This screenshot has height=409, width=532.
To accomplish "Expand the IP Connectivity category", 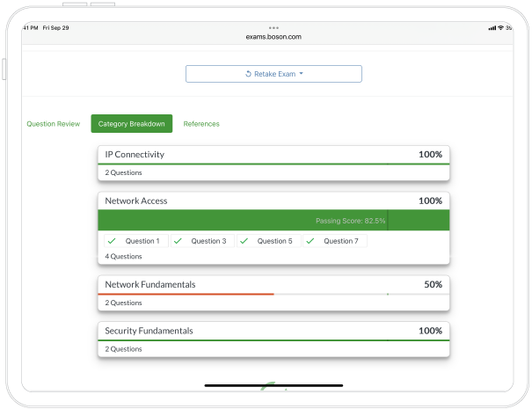I will point(273,155).
